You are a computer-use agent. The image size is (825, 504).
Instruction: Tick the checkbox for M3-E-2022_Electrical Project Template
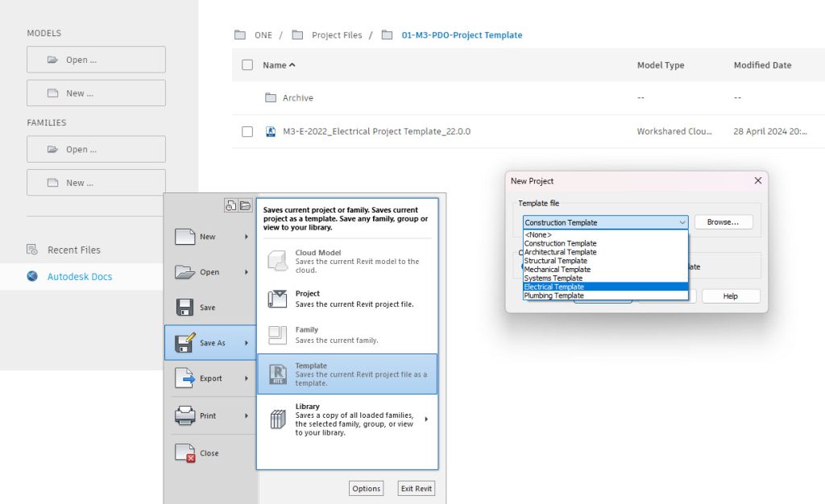pyautogui.click(x=247, y=131)
